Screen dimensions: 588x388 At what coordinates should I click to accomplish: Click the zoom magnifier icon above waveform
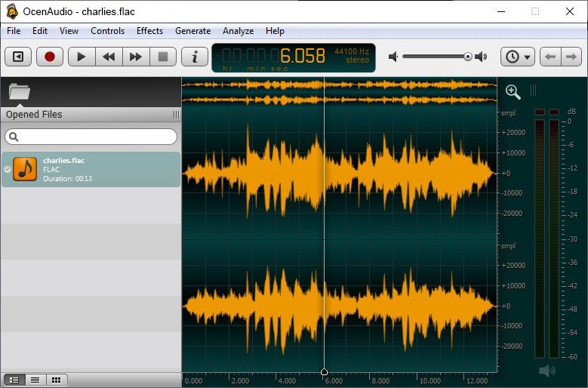click(513, 91)
